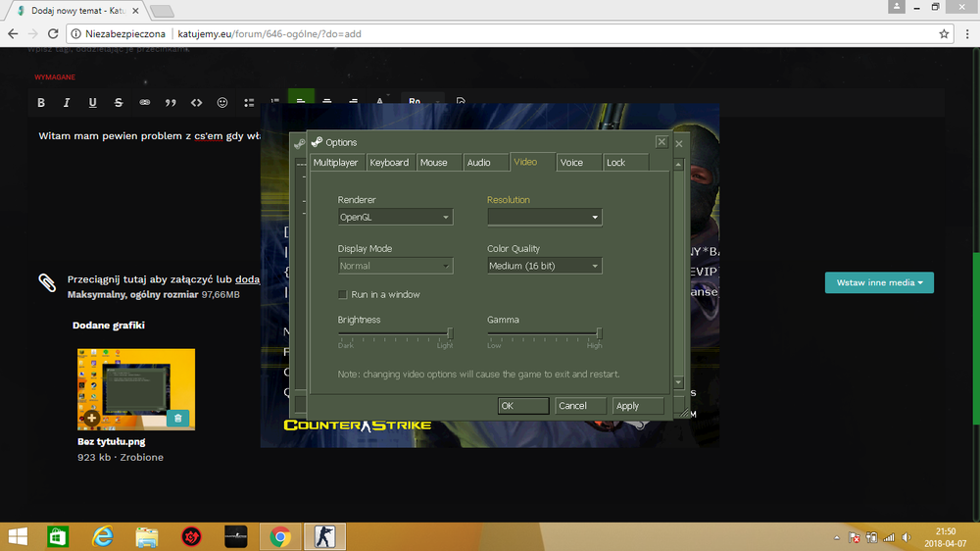Underline text with the U icon
Image resolution: width=980 pixels, height=551 pixels.
(92, 103)
